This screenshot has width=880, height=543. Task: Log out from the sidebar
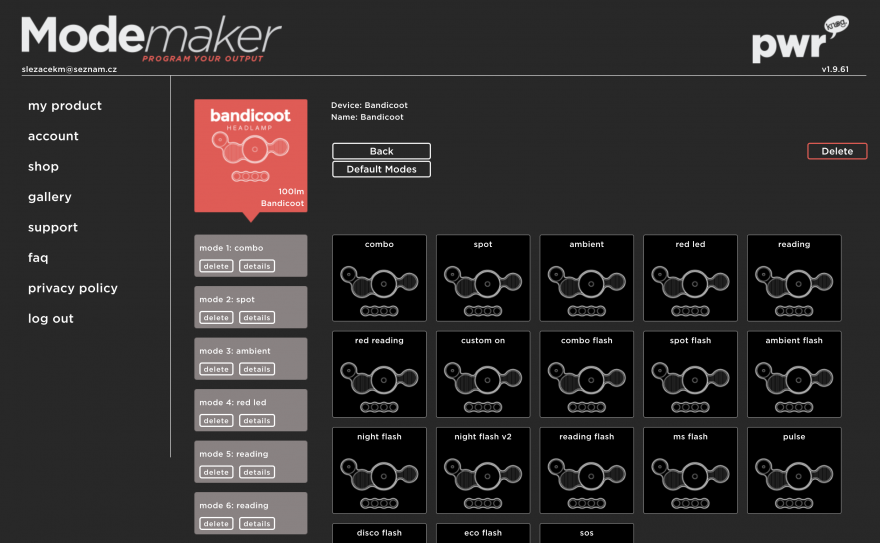[x=51, y=319]
